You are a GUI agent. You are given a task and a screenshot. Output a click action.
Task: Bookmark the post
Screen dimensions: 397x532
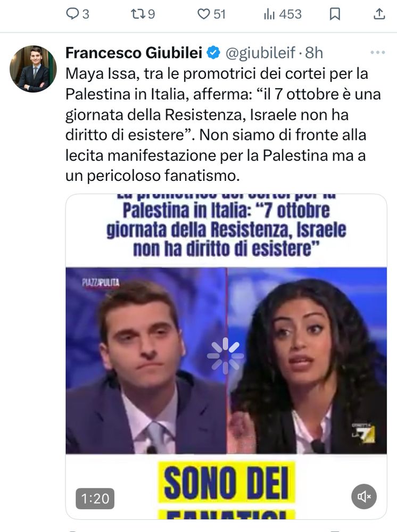[335, 14]
